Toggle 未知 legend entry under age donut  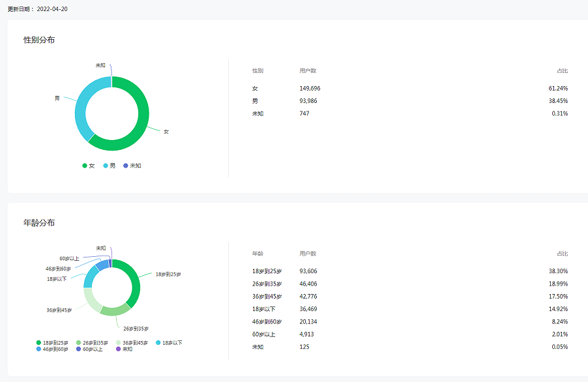(124, 349)
